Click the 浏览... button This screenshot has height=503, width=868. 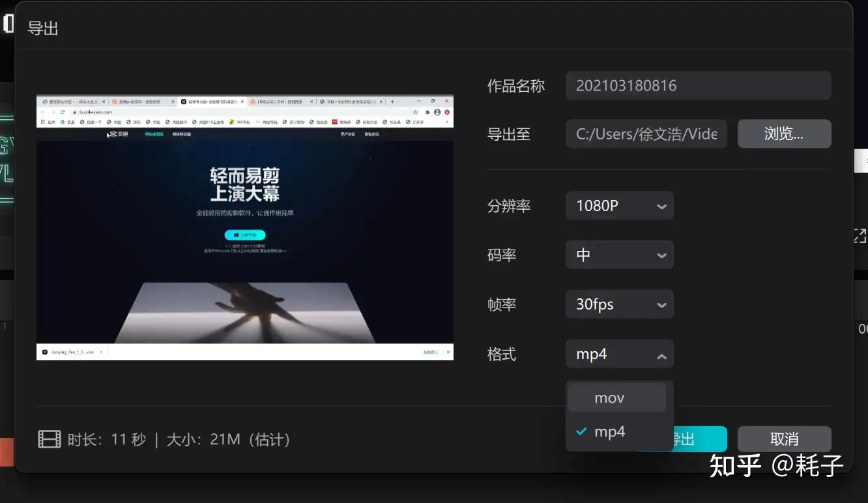click(784, 134)
